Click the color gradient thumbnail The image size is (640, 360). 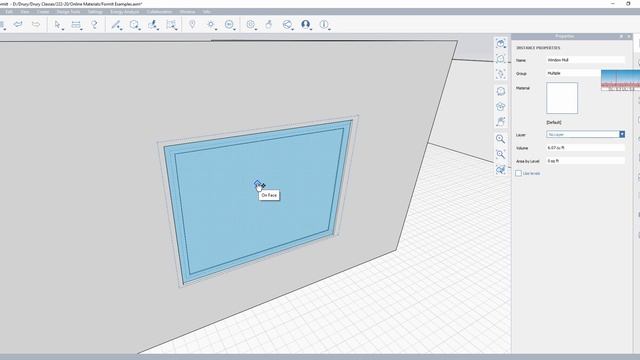click(620, 80)
